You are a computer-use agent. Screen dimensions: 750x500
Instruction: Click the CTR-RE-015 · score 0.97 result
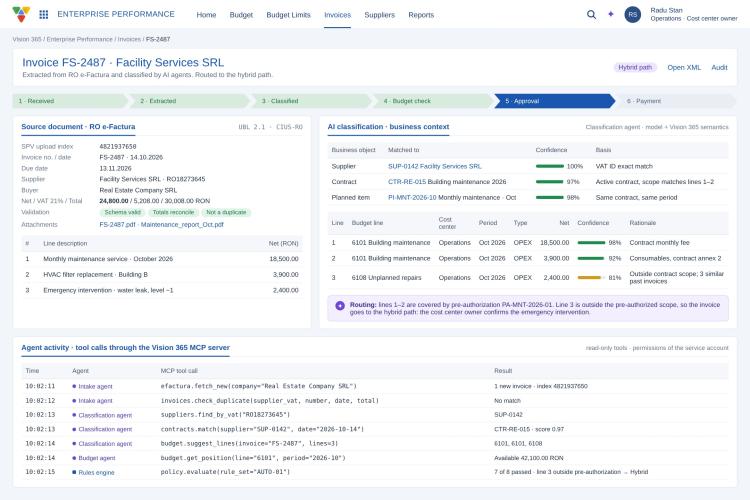529,429
